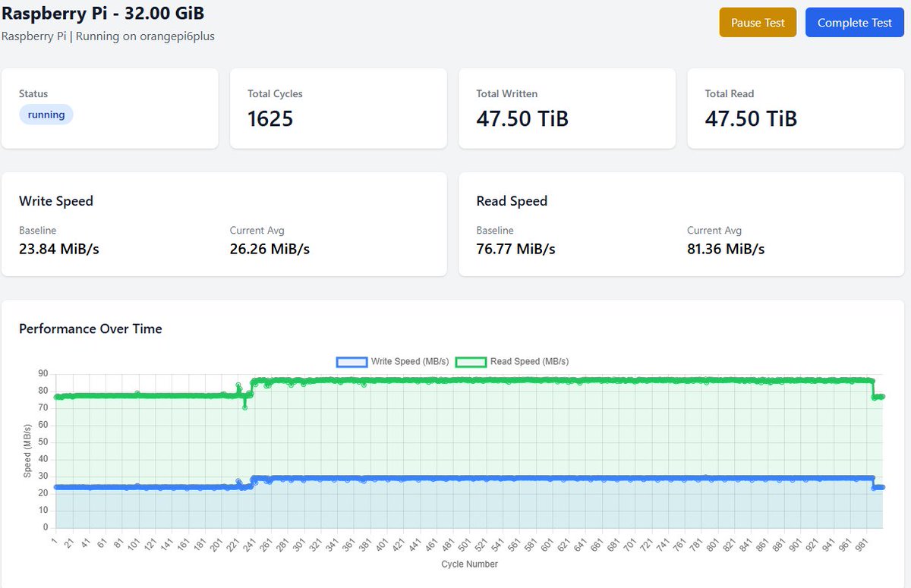Click the Write Speed current avg 26.26 MiB/s

point(270,249)
